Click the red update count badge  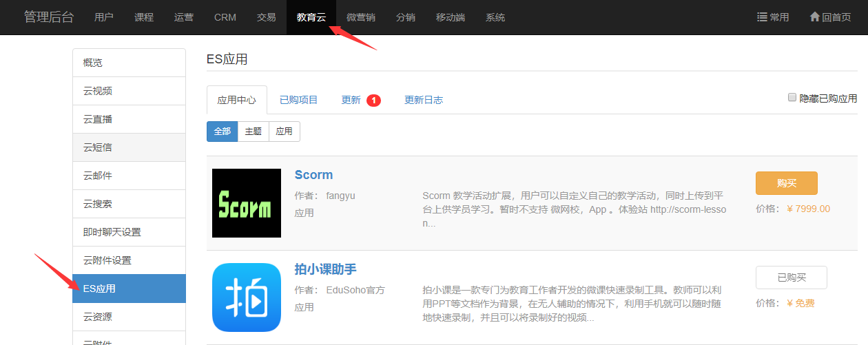373,101
